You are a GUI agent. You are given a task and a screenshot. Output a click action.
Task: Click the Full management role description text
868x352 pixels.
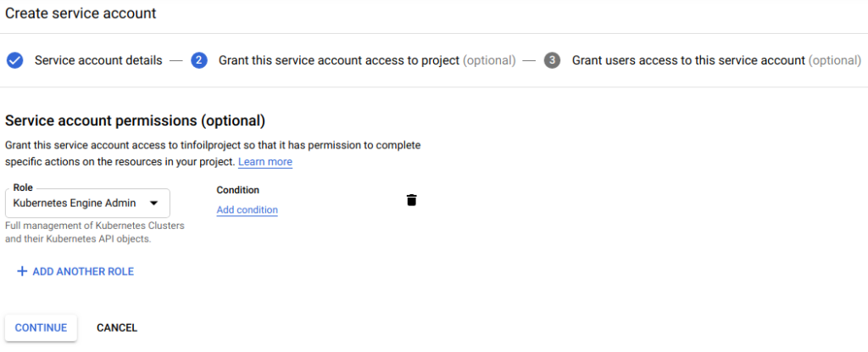click(x=94, y=232)
